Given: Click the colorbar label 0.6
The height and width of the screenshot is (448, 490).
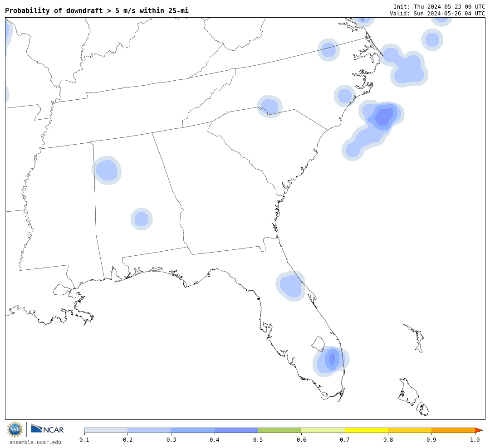Looking at the screenshot, I should point(301,440).
